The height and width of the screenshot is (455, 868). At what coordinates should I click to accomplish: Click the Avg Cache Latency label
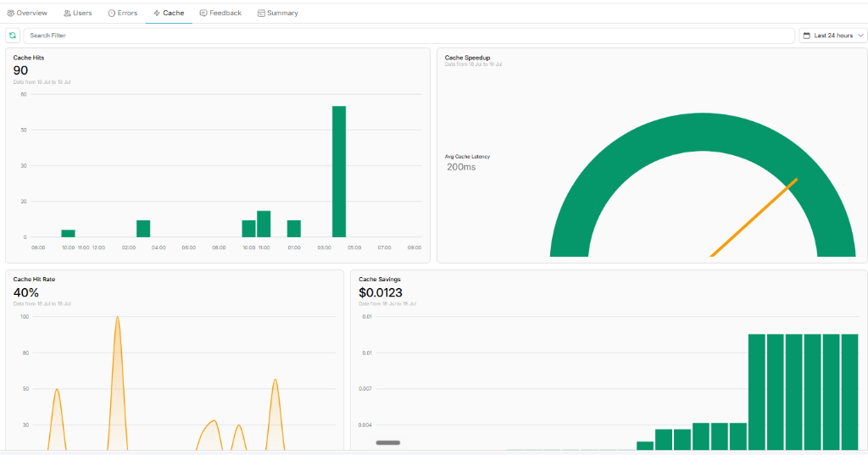[x=467, y=157]
